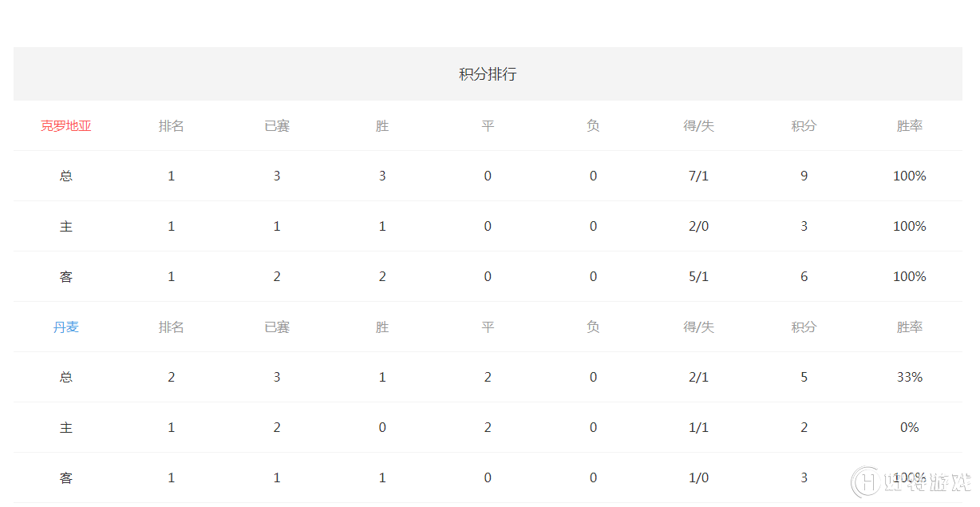Click the 0% home win rate cell

tap(910, 428)
